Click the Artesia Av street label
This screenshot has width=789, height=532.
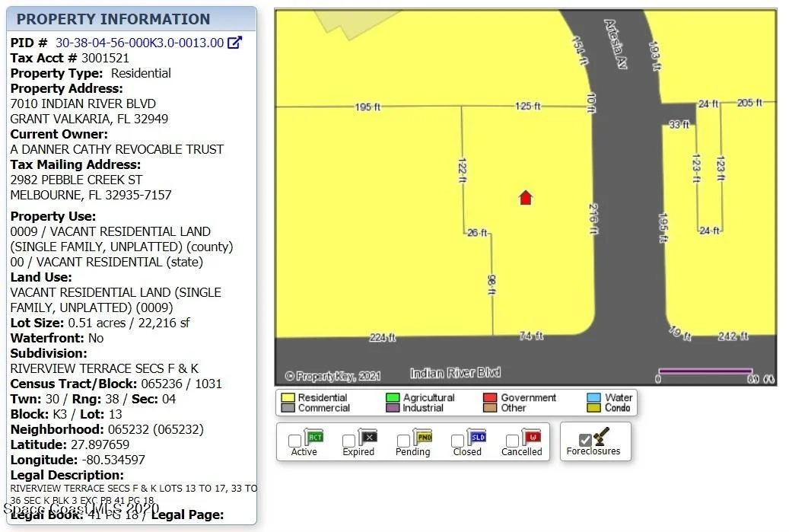tap(616, 44)
